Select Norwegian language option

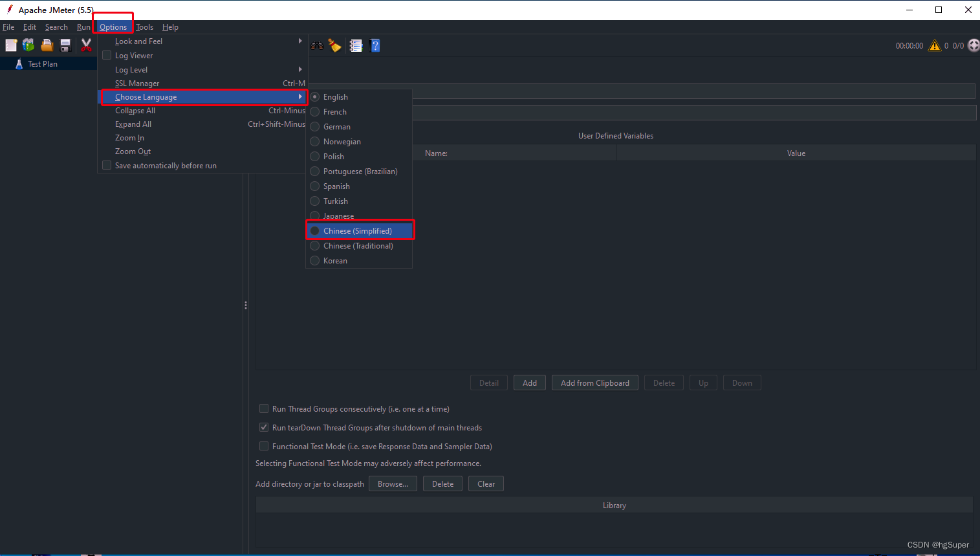click(x=359, y=142)
